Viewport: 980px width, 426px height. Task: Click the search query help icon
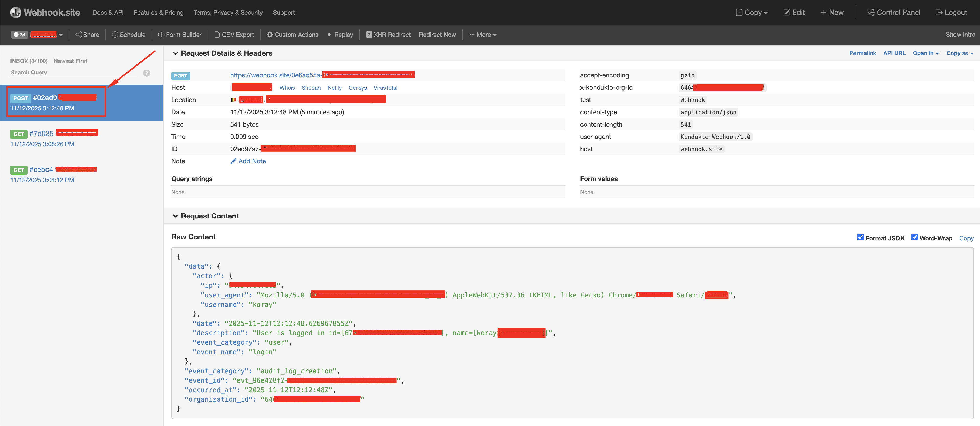[146, 73]
